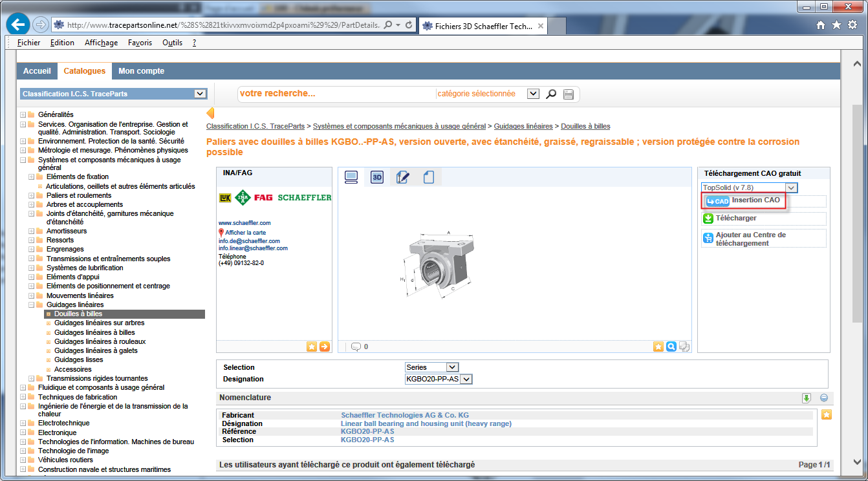Go back with the browser back arrow
Viewport: 868px width, 481px height.
tap(17, 25)
